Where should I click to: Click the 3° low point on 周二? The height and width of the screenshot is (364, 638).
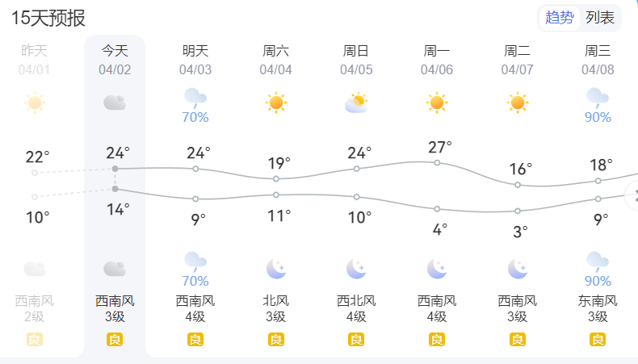point(518,211)
